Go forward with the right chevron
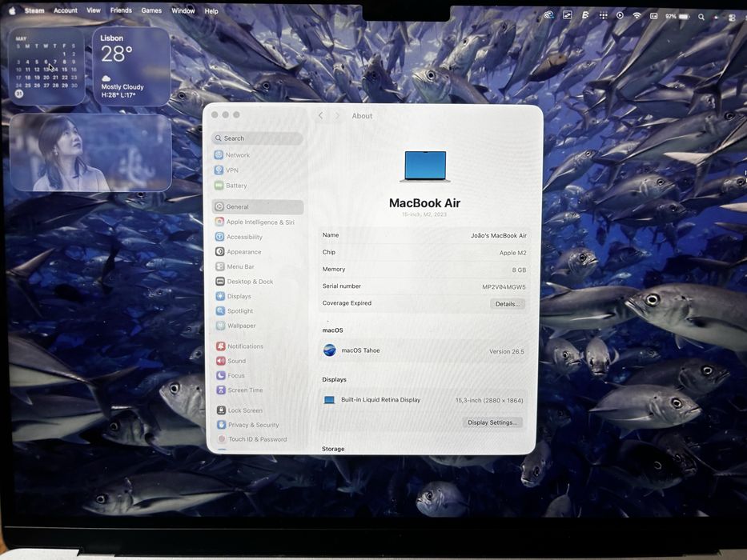Screen dimensions: 747x560 point(337,116)
